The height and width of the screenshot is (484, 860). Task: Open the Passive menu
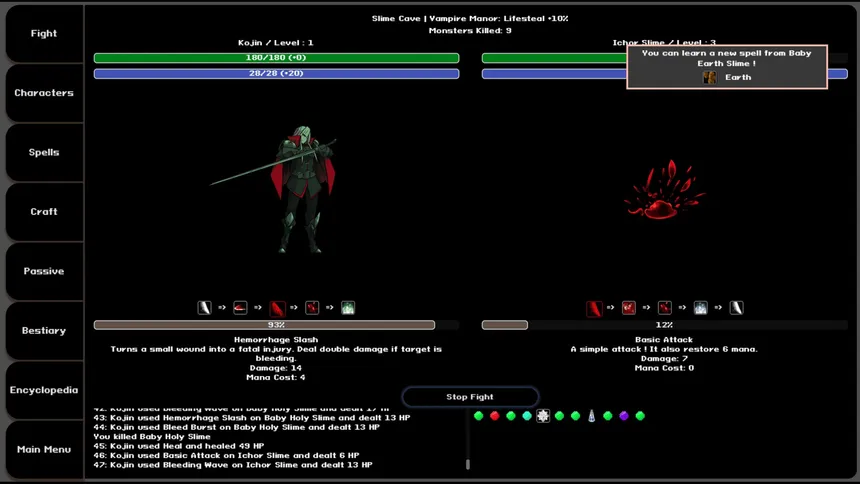point(44,271)
